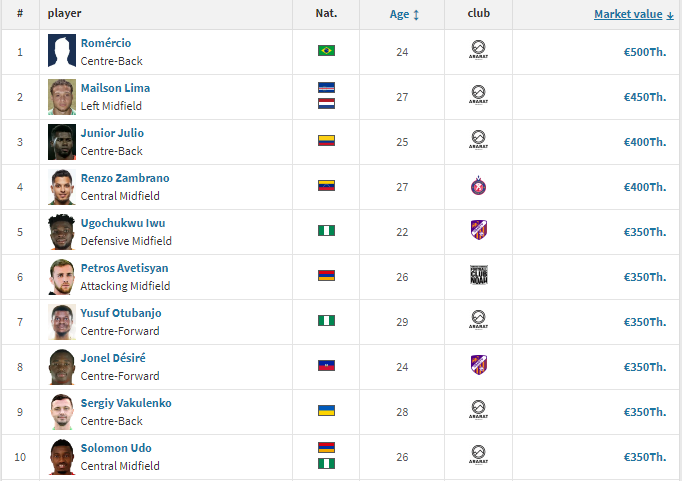Click the Haiti flag next to Jonel Désiré
Viewport: 682px width, 481px height.
tap(326, 366)
